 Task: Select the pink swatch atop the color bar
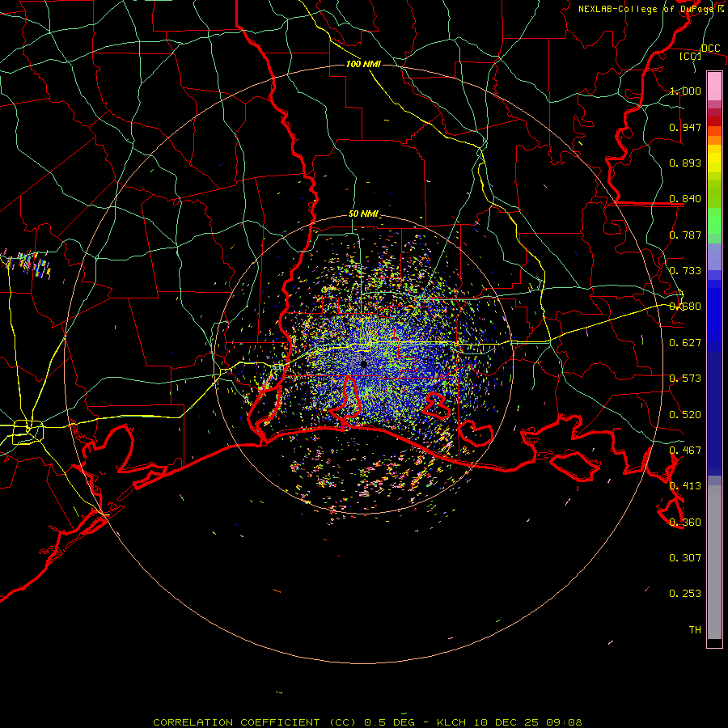coord(714,86)
